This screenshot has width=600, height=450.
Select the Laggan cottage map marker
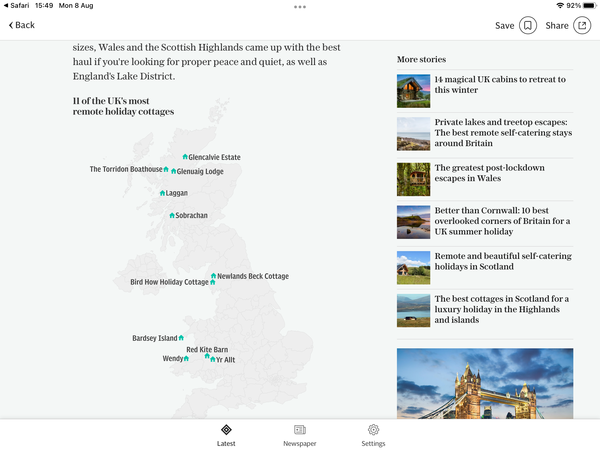[162, 193]
